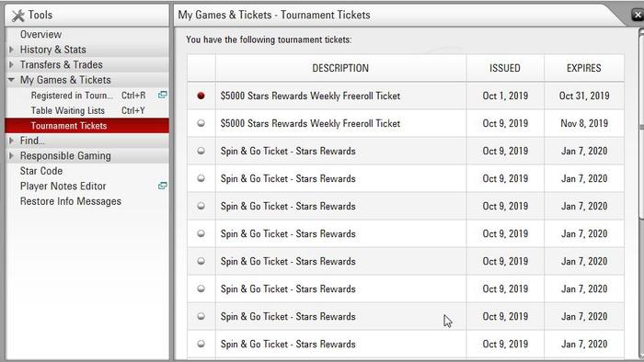Image resolution: width=644 pixels, height=362 pixels.
Task: Sort by the EXPIRES column header
Action: tap(584, 68)
